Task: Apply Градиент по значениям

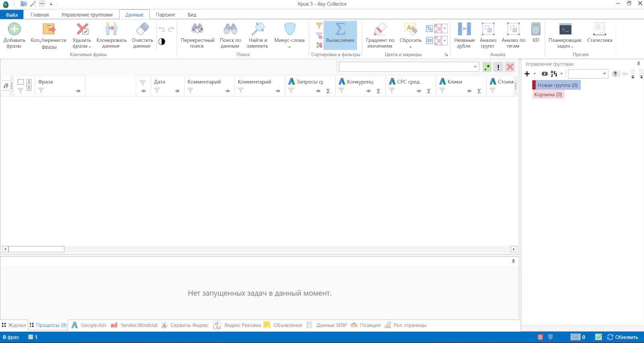Action: tap(380, 35)
